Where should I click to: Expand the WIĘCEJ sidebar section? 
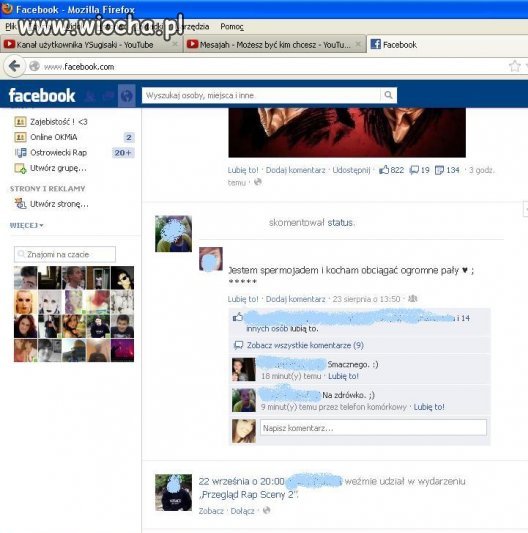pyautogui.click(x=26, y=225)
